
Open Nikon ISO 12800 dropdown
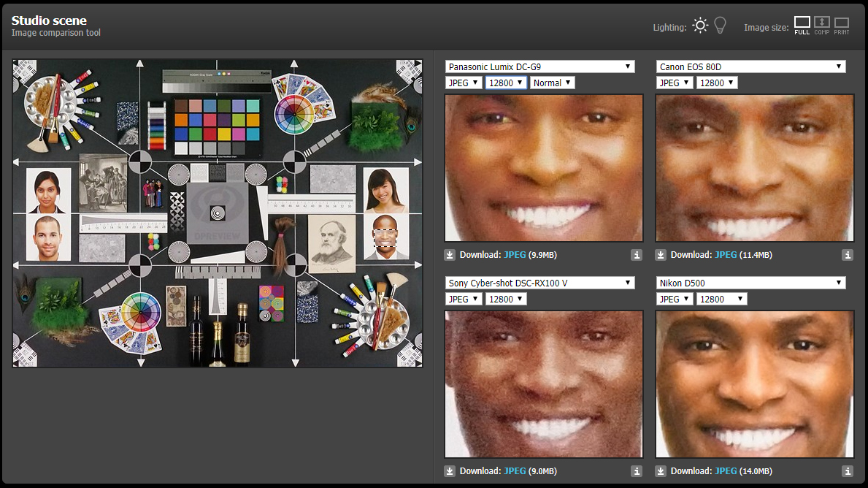722,299
